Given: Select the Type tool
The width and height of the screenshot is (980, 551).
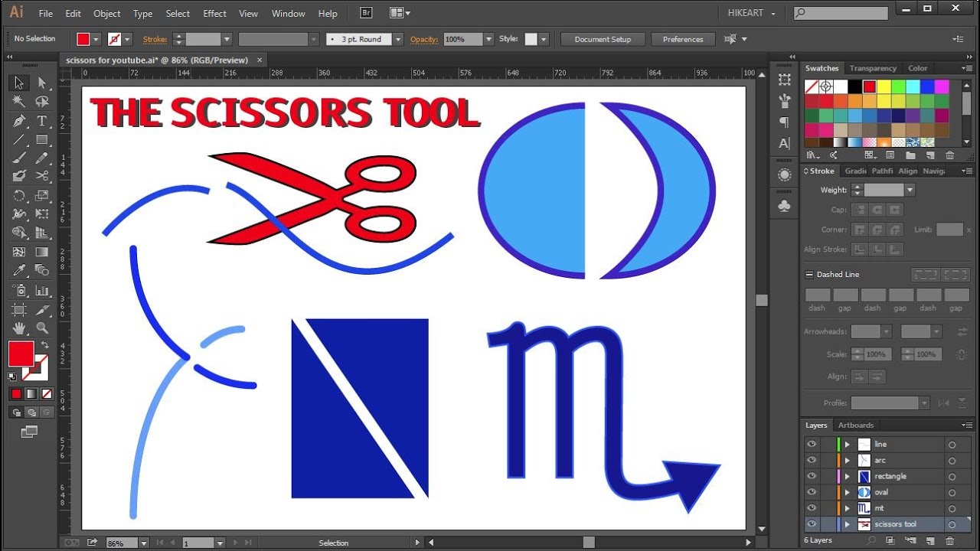Looking at the screenshot, I should click(x=42, y=121).
